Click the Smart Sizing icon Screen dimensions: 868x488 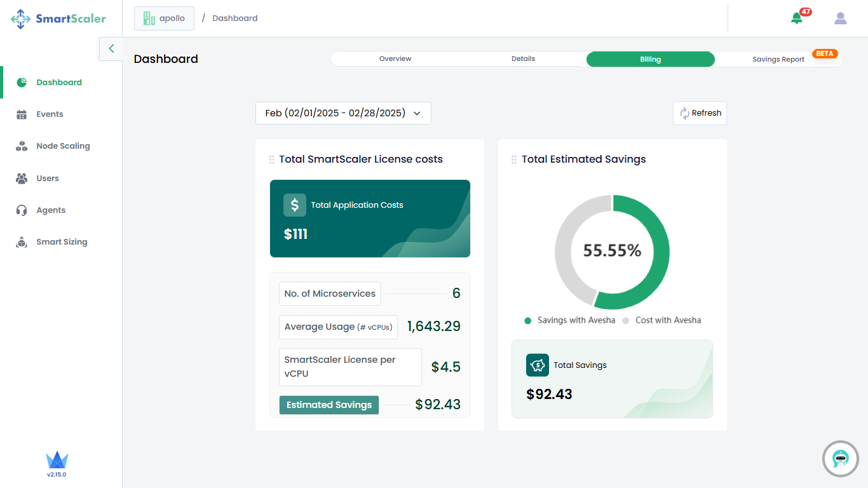pos(22,242)
